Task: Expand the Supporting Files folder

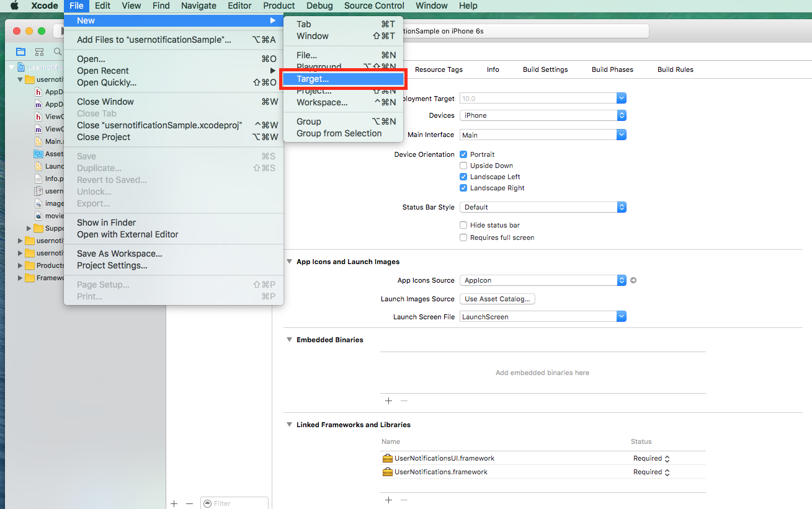Action: click(29, 228)
